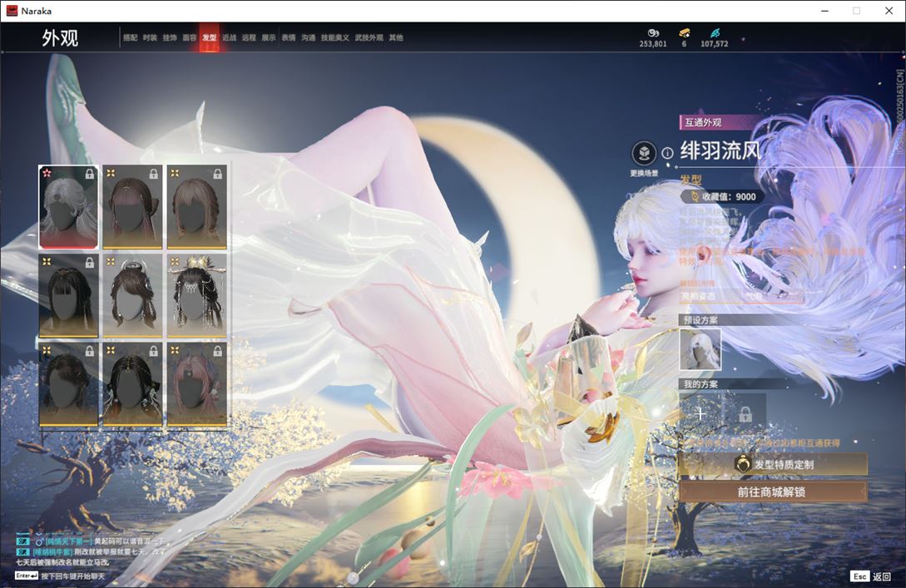Select the white long hair thumbnail

click(x=68, y=207)
